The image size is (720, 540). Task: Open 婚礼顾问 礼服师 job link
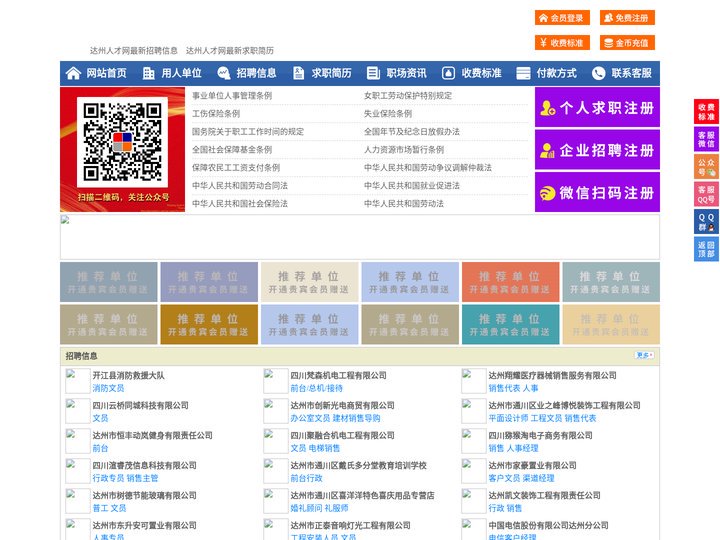point(319,508)
